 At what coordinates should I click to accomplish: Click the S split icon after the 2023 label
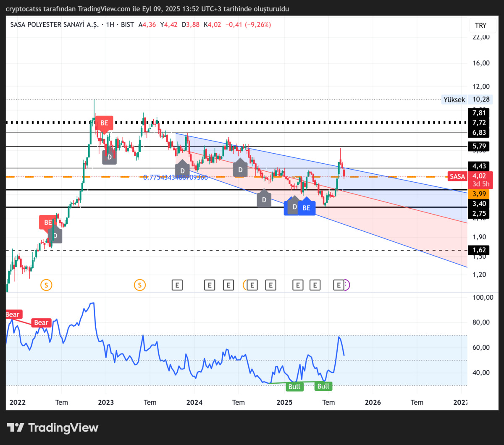tap(139, 285)
